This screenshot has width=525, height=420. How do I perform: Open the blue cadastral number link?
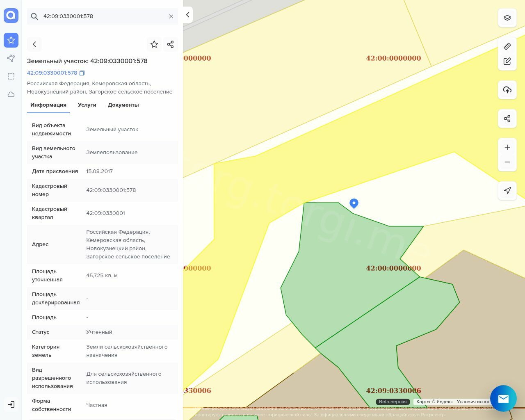coord(52,73)
